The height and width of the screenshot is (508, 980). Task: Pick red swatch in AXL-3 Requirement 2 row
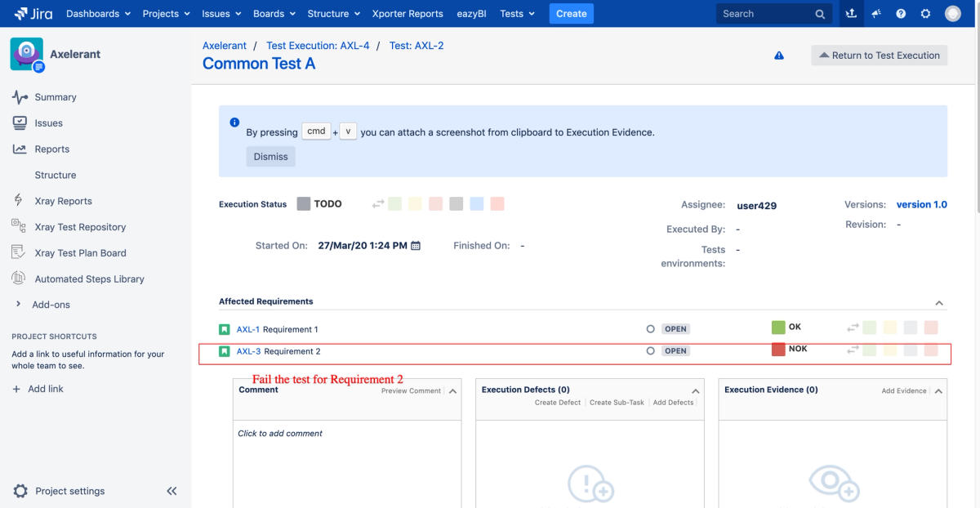(x=931, y=350)
